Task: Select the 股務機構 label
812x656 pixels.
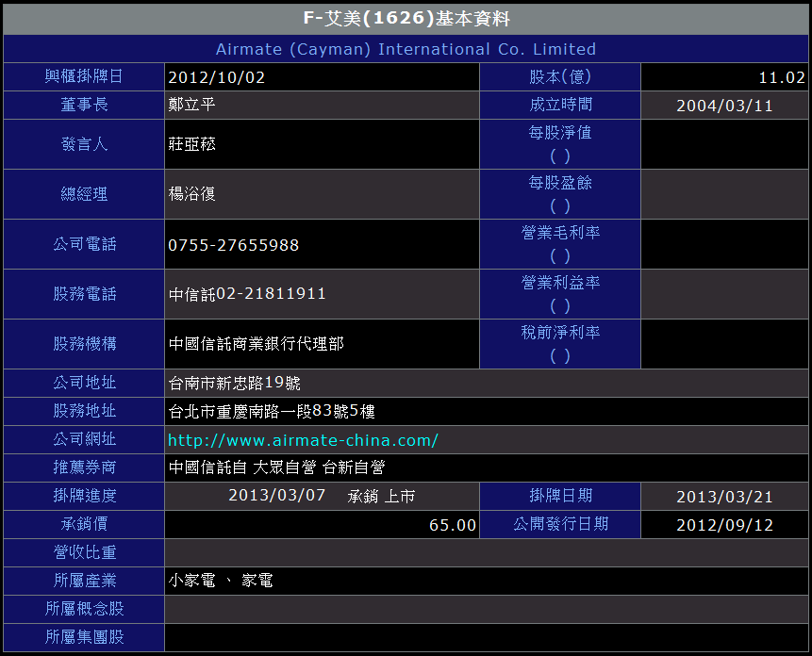Action: point(84,343)
